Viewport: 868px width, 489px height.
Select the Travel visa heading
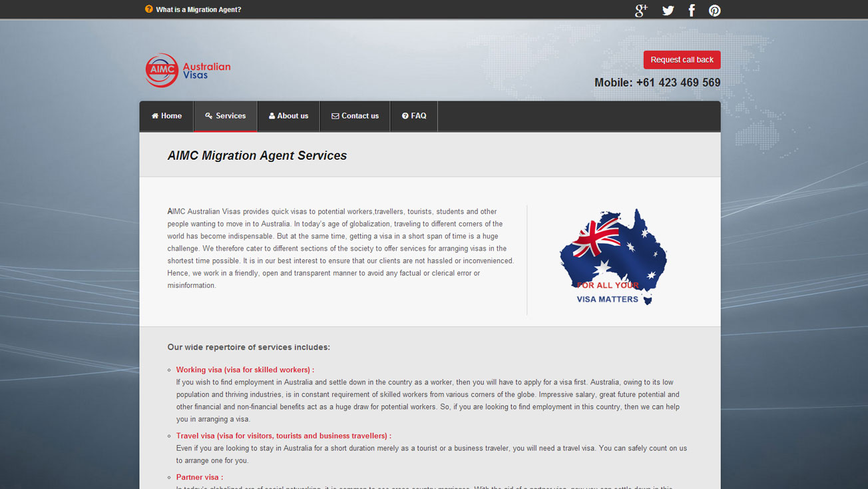tap(284, 436)
